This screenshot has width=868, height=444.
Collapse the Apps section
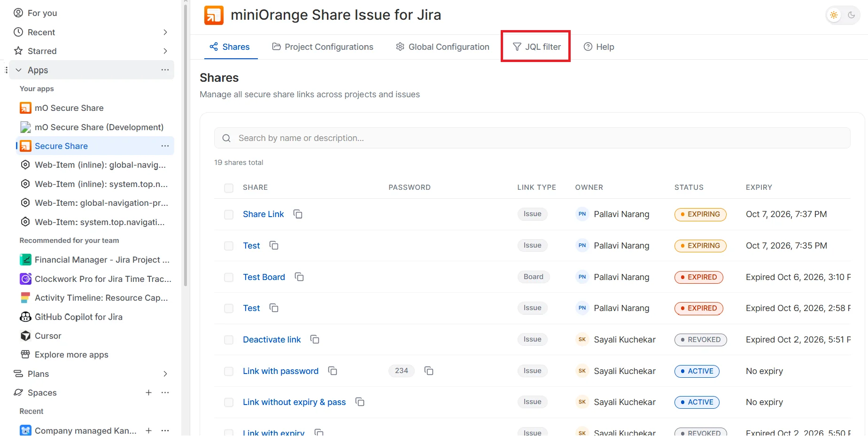click(19, 70)
